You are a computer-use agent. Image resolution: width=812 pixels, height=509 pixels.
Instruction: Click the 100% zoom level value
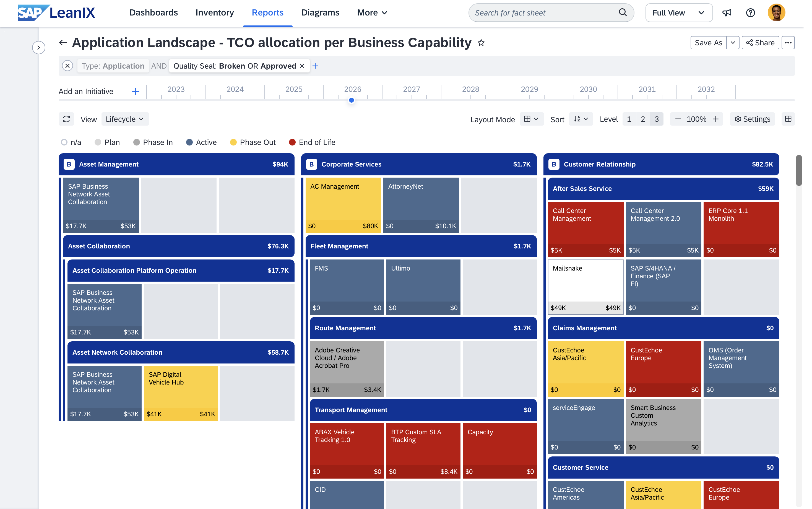coord(696,119)
